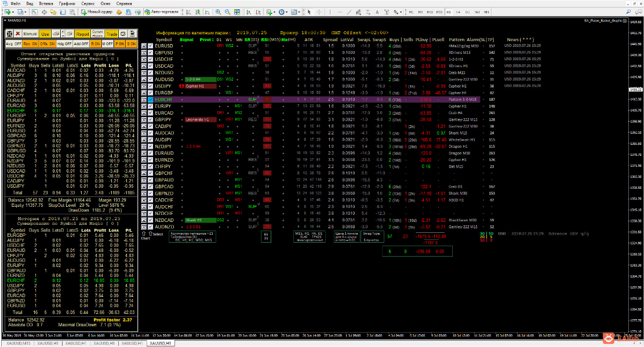This screenshot has width=644, height=347.
Task: Open the Navigator favorites icon
Action: [x=53, y=12]
